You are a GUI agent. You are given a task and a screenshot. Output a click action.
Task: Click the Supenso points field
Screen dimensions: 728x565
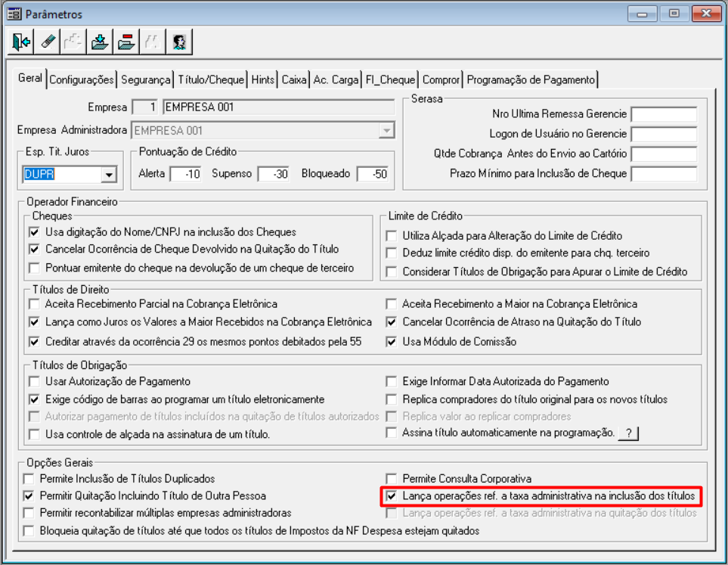click(274, 174)
